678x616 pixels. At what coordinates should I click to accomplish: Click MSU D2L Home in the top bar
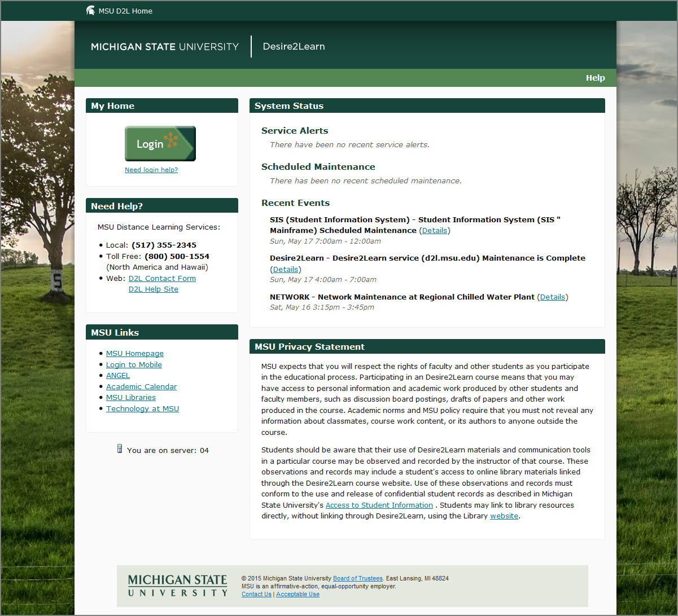125,10
